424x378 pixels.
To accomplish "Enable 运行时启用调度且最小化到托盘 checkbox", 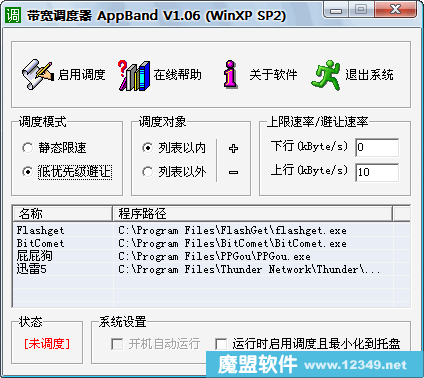I will (x=221, y=344).
